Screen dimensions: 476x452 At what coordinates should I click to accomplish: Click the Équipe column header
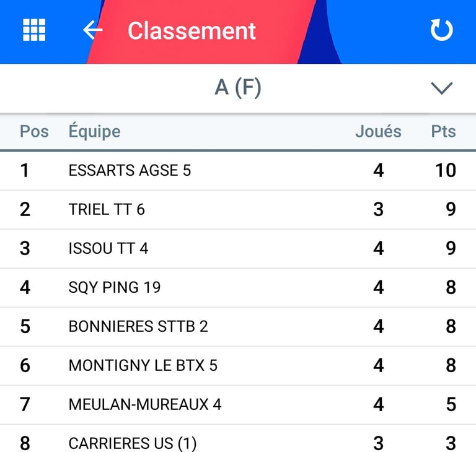94,131
